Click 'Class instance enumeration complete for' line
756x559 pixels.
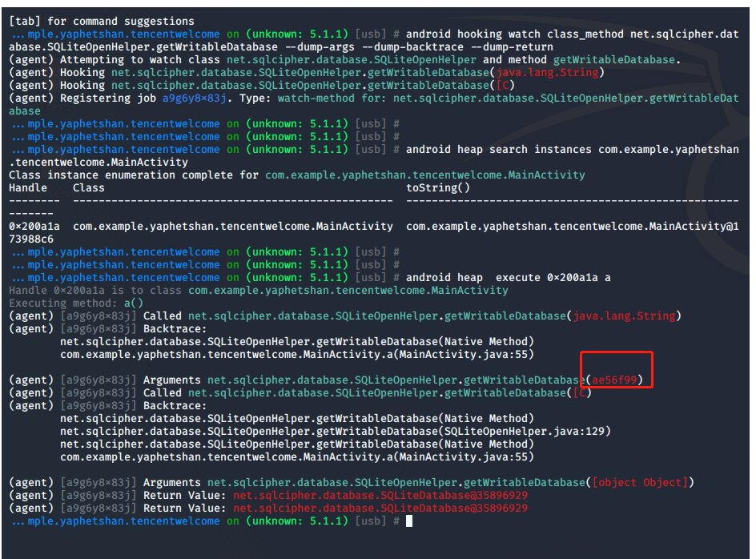coord(296,175)
